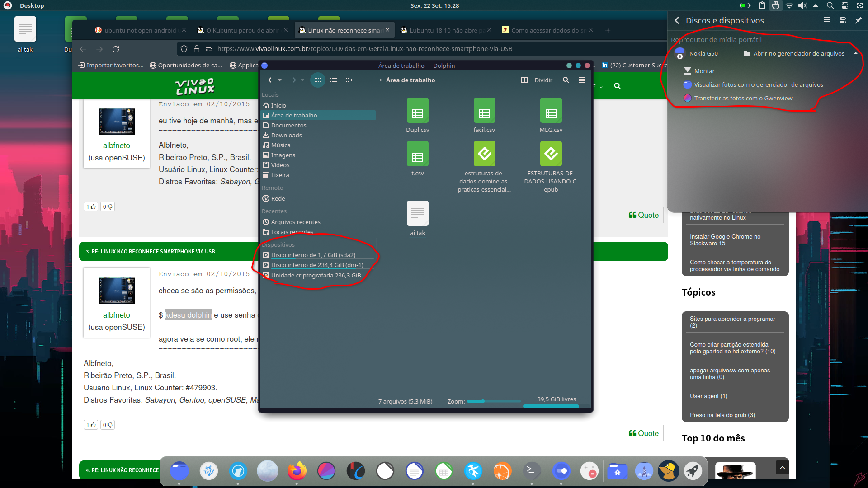Switch Dolphin to details tree view
This screenshot has height=488, width=868.
point(349,80)
